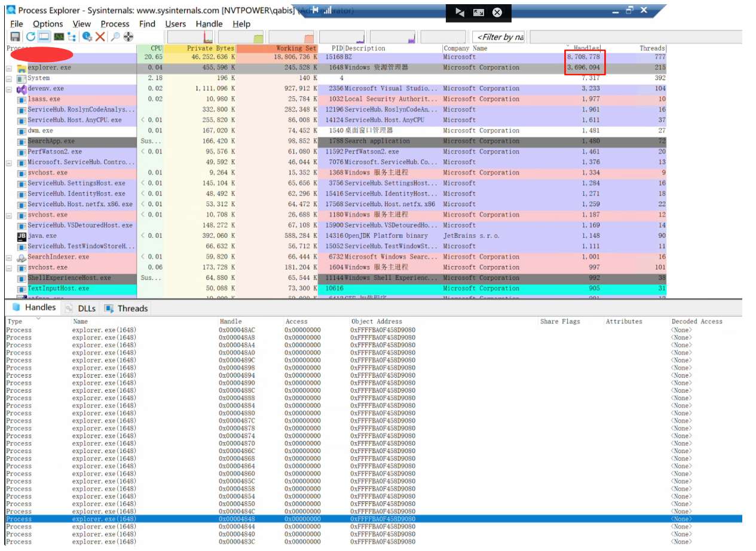Click the red X Kill Process icon
This screenshot has width=756, height=551.
point(100,37)
